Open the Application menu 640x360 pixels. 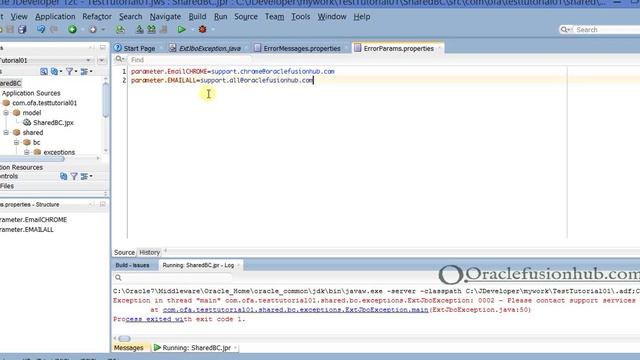click(55, 17)
